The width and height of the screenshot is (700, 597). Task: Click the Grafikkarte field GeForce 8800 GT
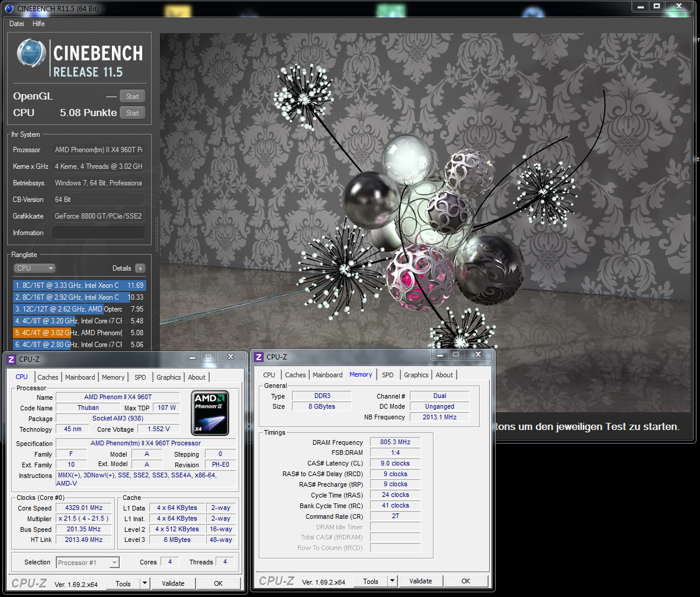point(98,216)
